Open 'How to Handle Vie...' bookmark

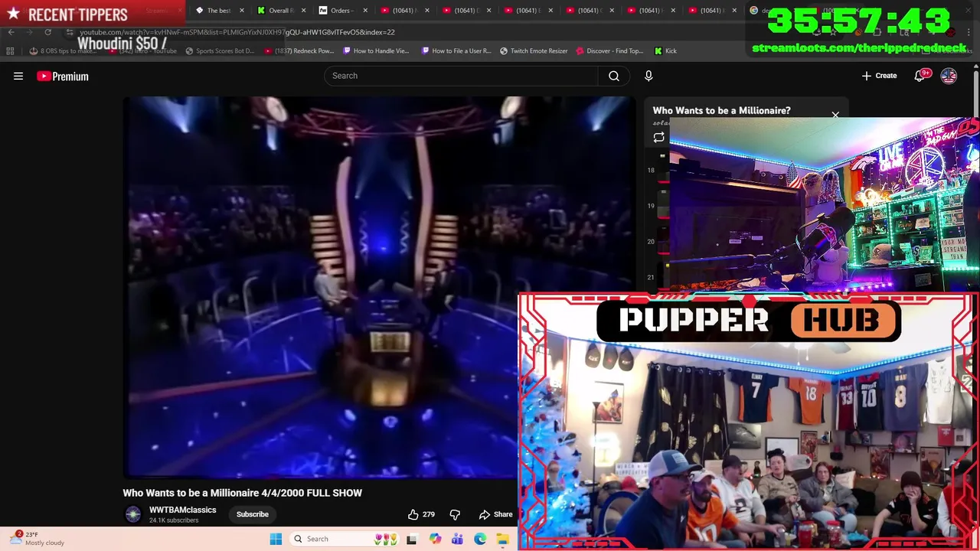tap(376, 51)
